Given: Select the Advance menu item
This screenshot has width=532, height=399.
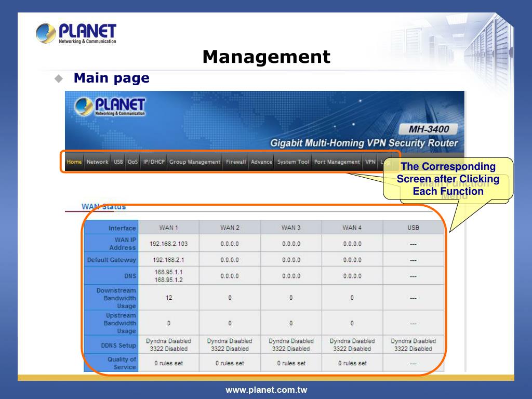Looking at the screenshot, I should tap(261, 162).
